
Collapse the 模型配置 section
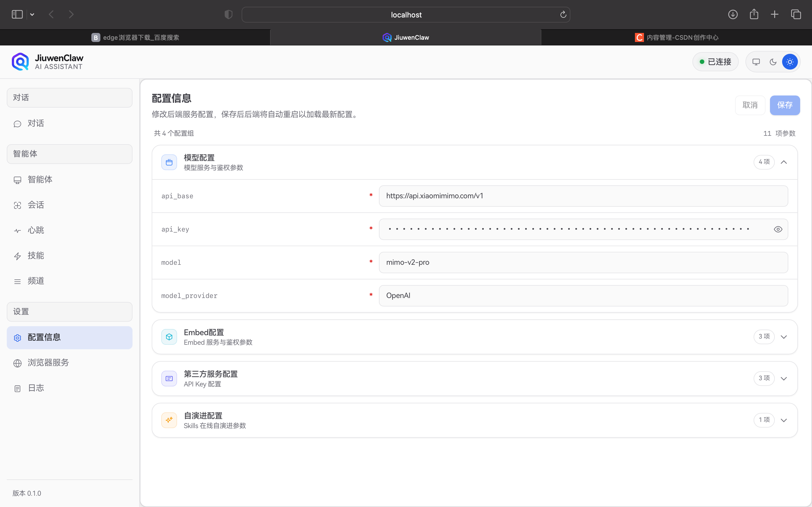click(x=784, y=162)
